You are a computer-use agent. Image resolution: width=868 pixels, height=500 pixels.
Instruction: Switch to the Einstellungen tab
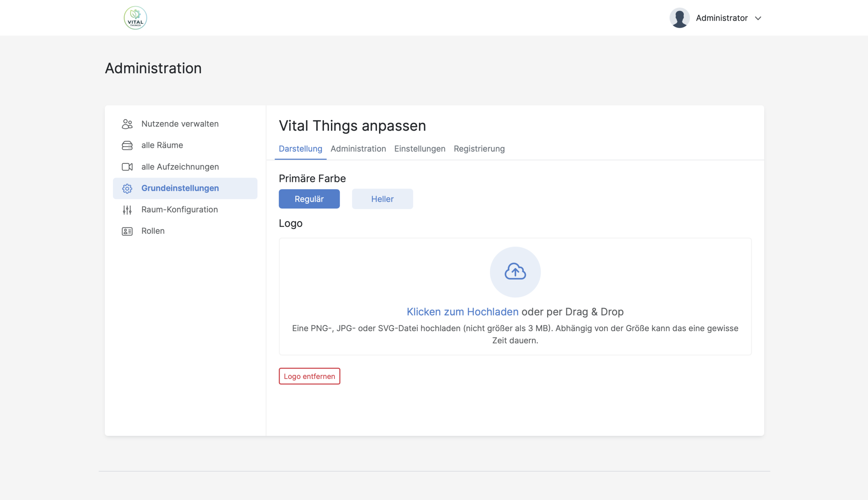[419, 149]
